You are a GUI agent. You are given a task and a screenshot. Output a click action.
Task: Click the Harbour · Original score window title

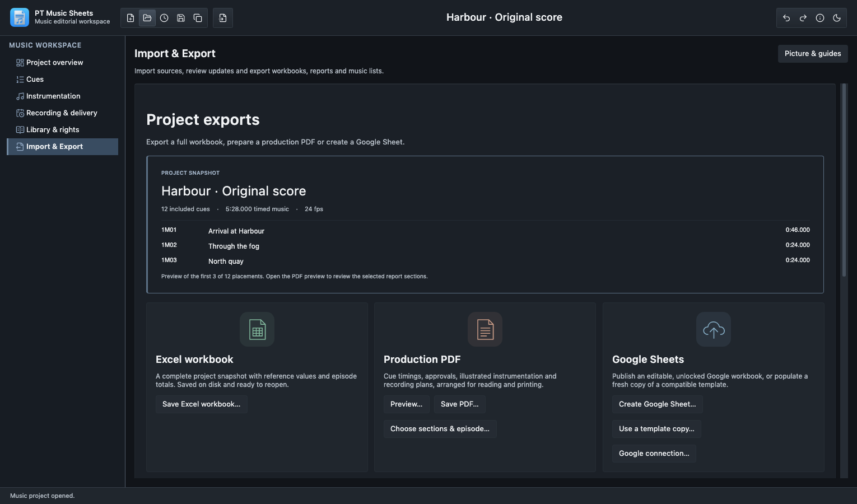[504, 17]
